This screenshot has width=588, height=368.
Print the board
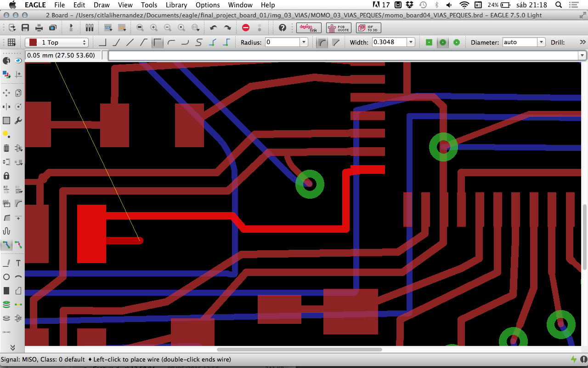39,28
